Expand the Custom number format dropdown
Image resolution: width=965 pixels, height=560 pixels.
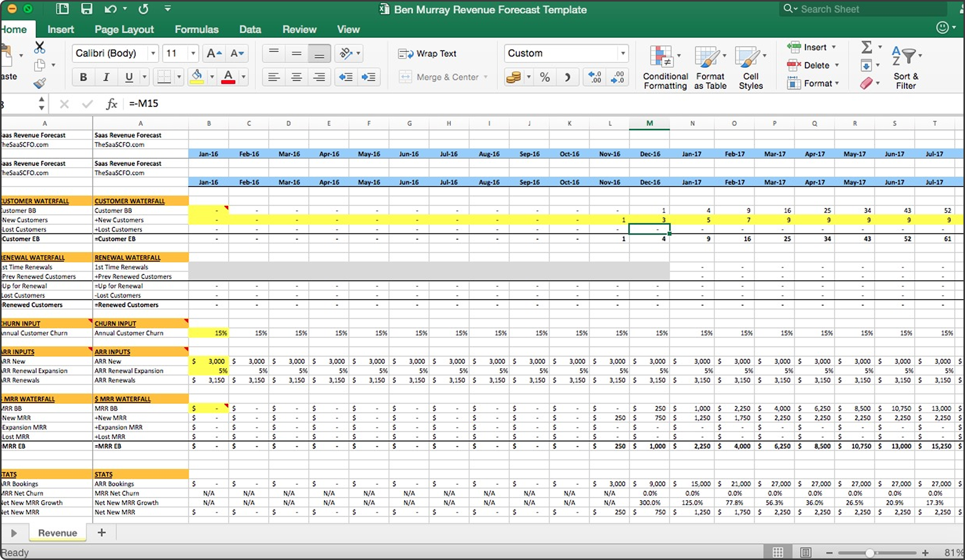pyautogui.click(x=623, y=53)
